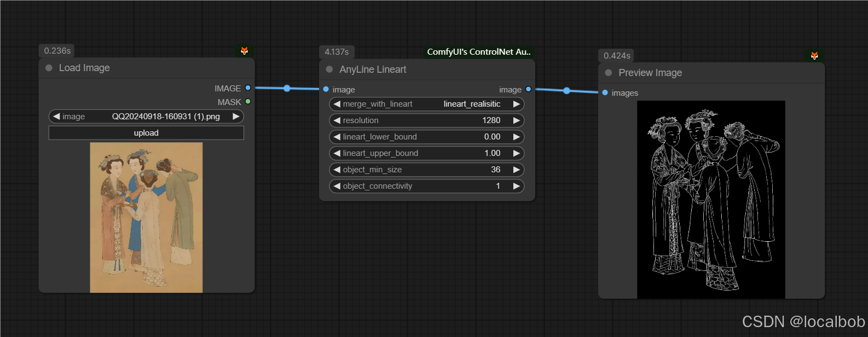This screenshot has height=337, width=868.
Task: Click link midpoint between AnyLine and Preview Image
Action: (x=566, y=91)
